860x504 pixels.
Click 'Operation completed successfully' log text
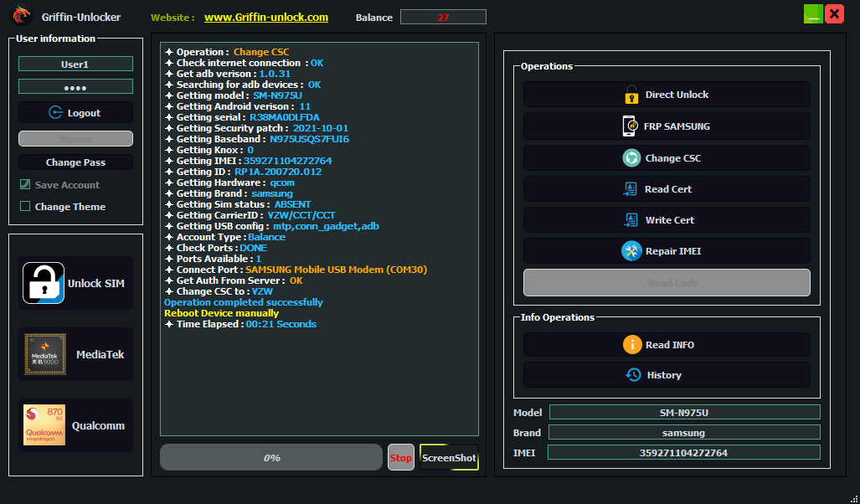point(244,302)
